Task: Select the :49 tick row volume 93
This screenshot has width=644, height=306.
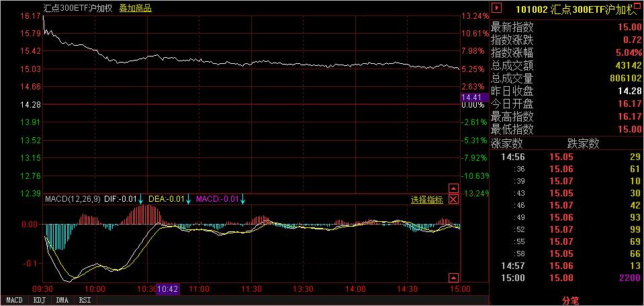Action: 635,218
